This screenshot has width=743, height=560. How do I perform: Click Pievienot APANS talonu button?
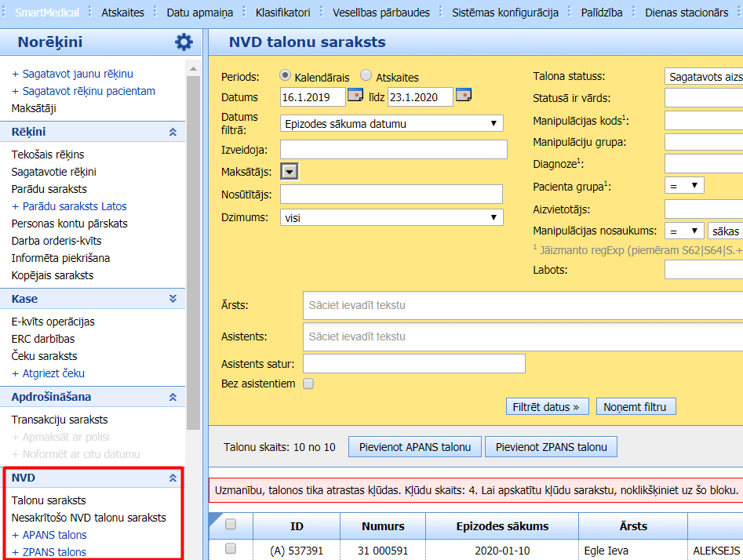click(x=414, y=447)
